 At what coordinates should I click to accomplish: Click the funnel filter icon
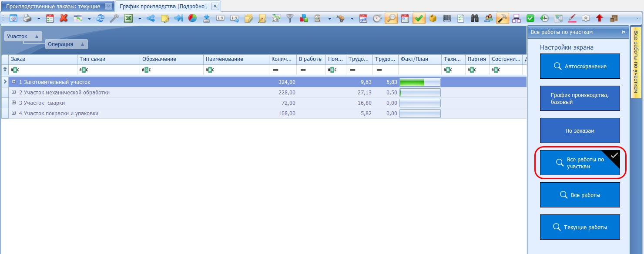tap(290, 18)
